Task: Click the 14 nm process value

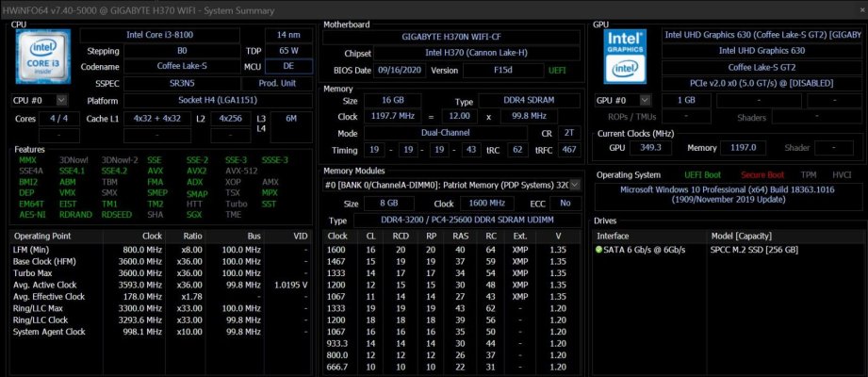Action: click(x=288, y=35)
